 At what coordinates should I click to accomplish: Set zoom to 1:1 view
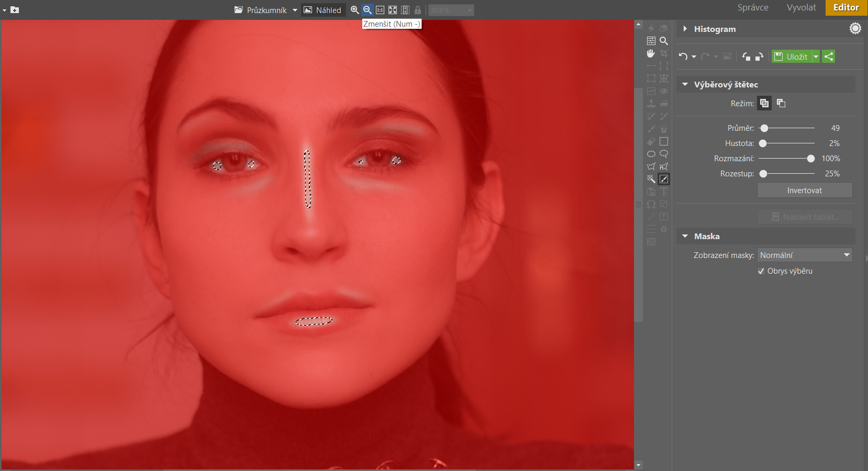point(380,10)
